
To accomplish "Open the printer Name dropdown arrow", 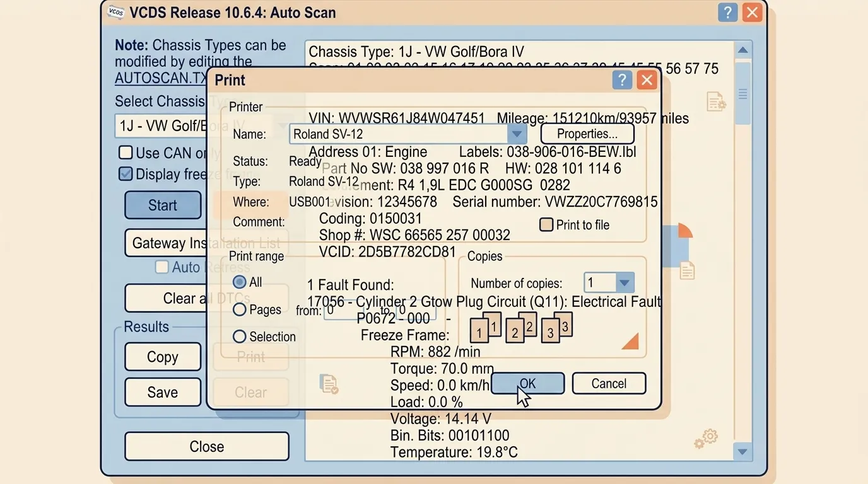I will coord(517,134).
